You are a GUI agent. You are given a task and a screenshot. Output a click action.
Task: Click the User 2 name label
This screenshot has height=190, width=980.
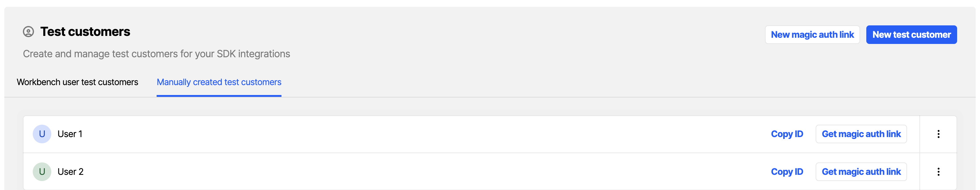coord(70,172)
